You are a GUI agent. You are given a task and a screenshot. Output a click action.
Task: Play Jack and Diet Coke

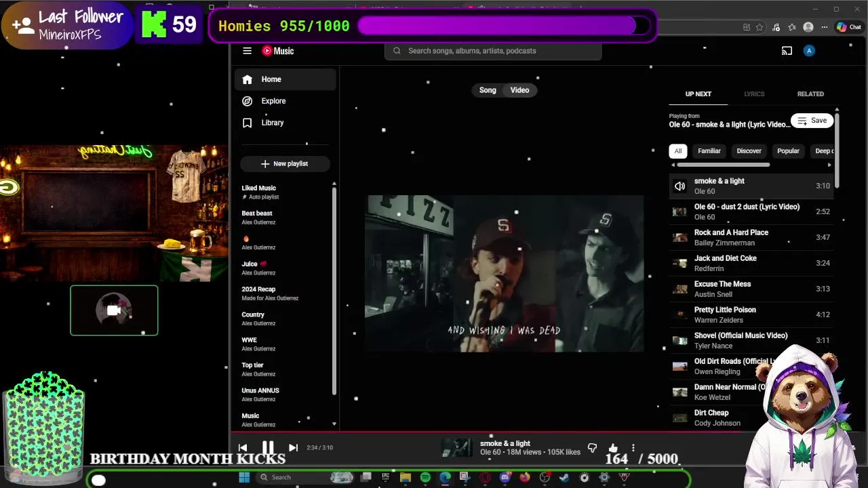coord(751,263)
